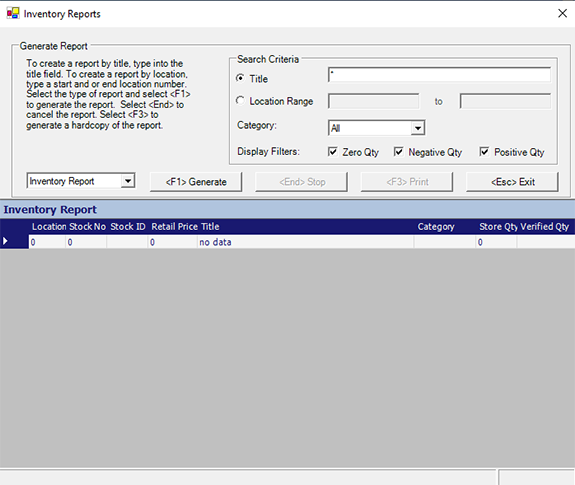Toggle the Positive Qty checkbox
The width and height of the screenshot is (575, 485).
484,151
